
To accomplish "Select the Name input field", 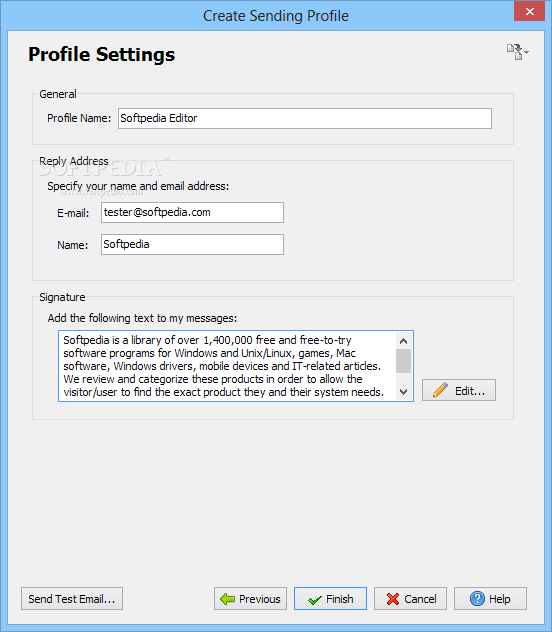I will tap(192, 244).
